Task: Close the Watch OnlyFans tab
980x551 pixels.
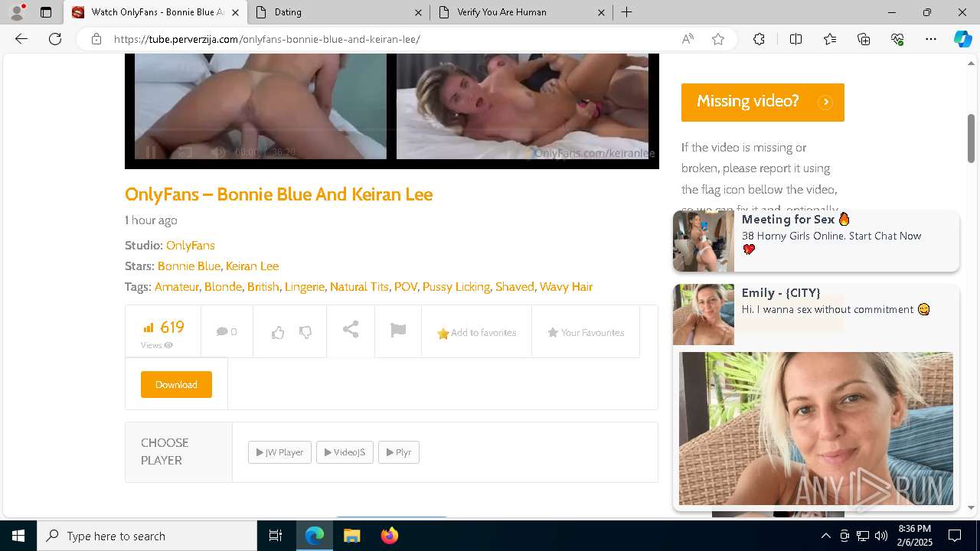Action: pos(235,12)
